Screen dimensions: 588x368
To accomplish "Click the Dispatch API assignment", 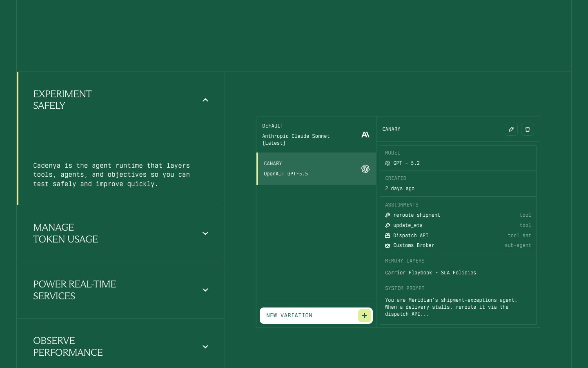I will point(458,236).
